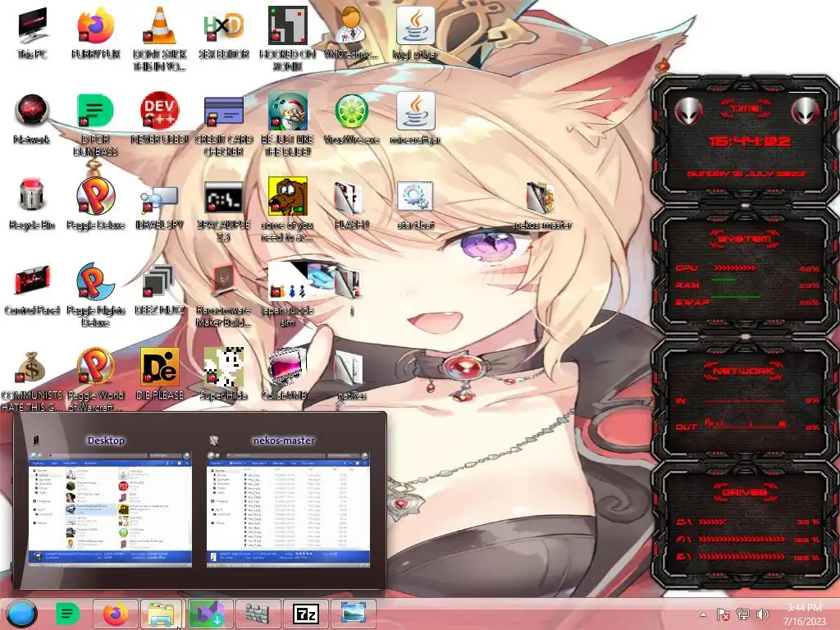840x630 pixels.
Task: Launch HOOKED ON XONIX game icon
Action: [288, 39]
